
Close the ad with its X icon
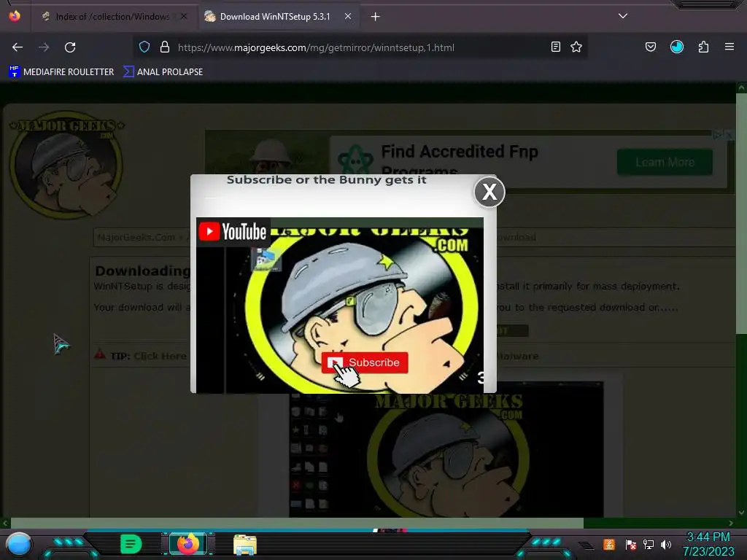pyautogui.click(x=729, y=135)
